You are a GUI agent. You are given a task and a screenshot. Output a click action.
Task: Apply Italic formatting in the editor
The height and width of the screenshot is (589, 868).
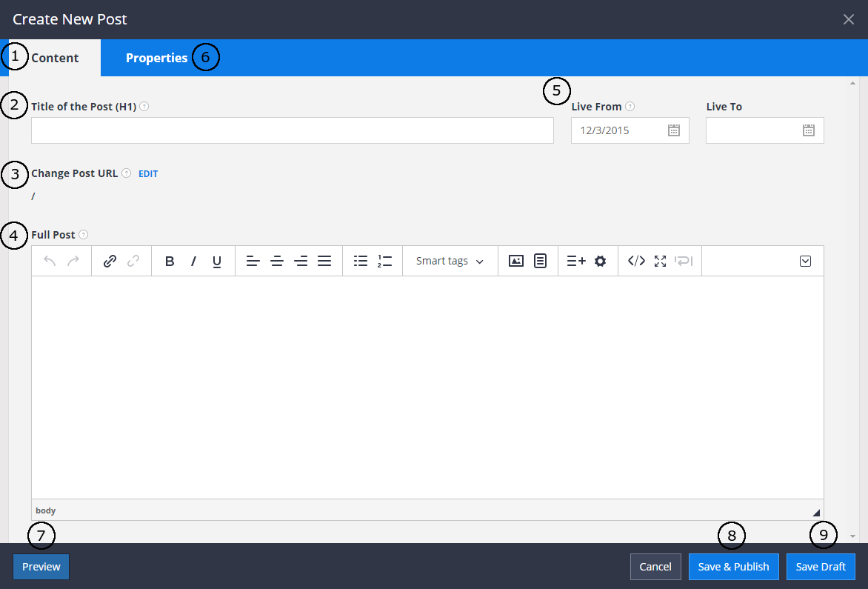pyautogui.click(x=193, y=260)
